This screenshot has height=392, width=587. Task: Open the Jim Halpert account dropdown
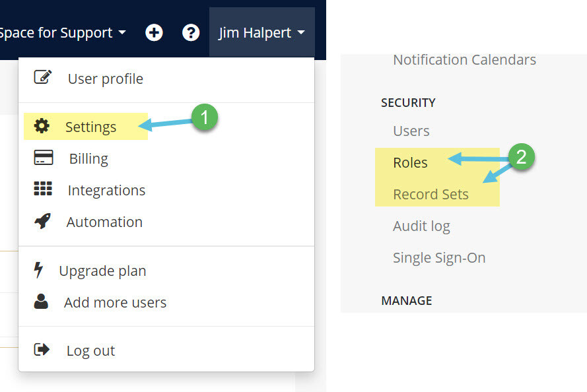coord(261,32)
